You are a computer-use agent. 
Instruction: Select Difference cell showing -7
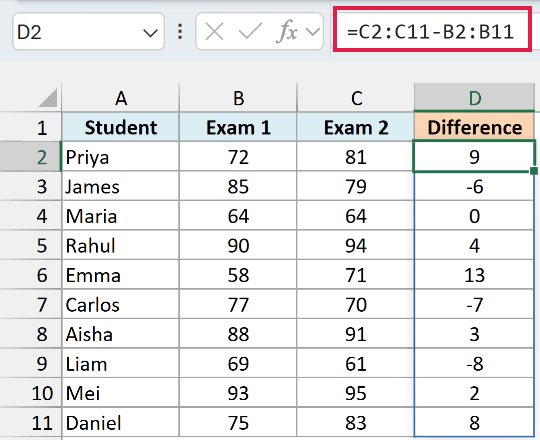(x=474, y=304)
